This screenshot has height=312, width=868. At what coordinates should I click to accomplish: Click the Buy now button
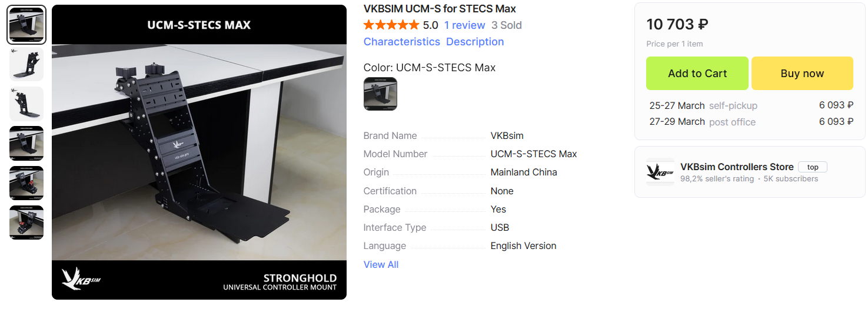(x=802, y=74)
